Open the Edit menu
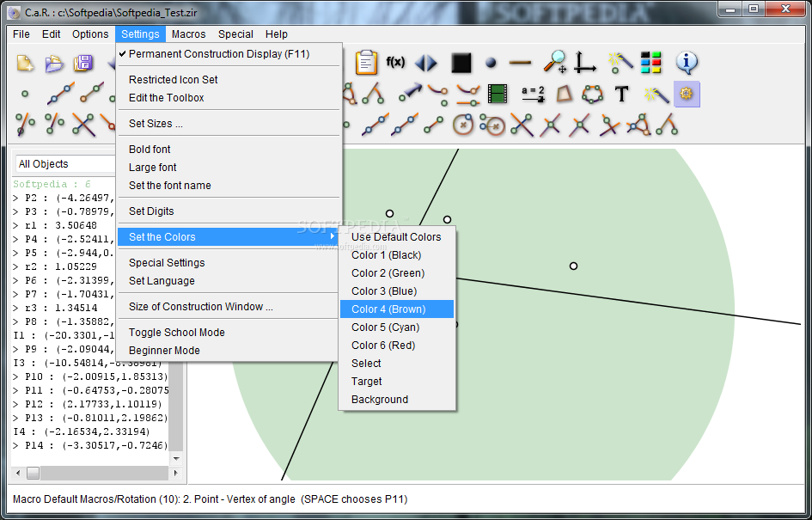This screenshot has width=812, height=520. pos(52,34)
